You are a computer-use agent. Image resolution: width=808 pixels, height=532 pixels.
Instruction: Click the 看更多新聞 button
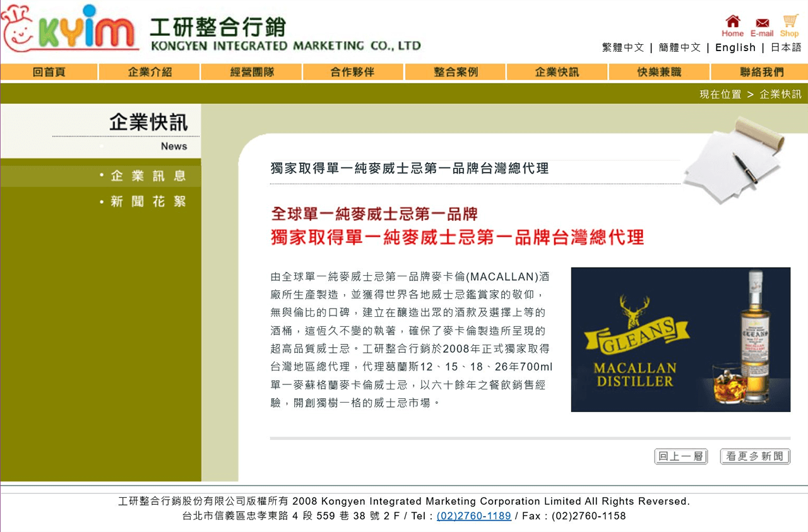(755, 456)
